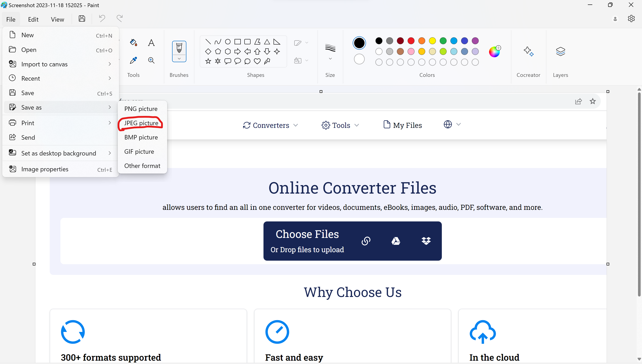Select the Fill with color tool
Screen dimensions: 642x364
(x=134, y=43)
